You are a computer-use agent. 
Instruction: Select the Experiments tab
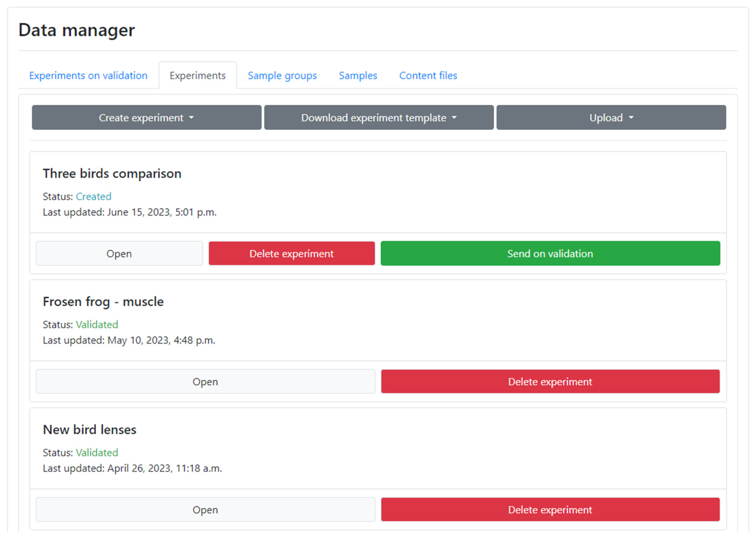click(x=197, y=76)
